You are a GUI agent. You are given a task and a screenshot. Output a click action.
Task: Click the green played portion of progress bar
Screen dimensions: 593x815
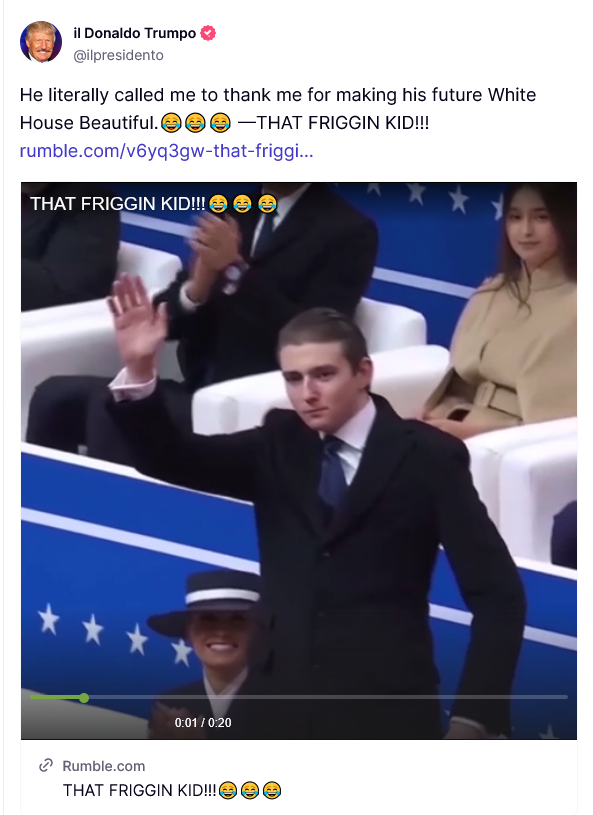[x=55, y=697]
